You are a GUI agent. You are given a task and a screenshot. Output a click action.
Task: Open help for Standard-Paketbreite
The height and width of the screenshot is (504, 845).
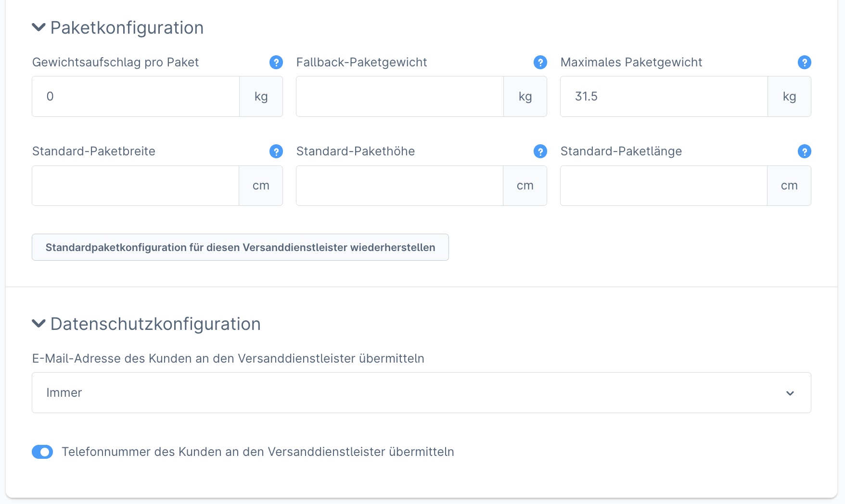[x=276, y=151]
